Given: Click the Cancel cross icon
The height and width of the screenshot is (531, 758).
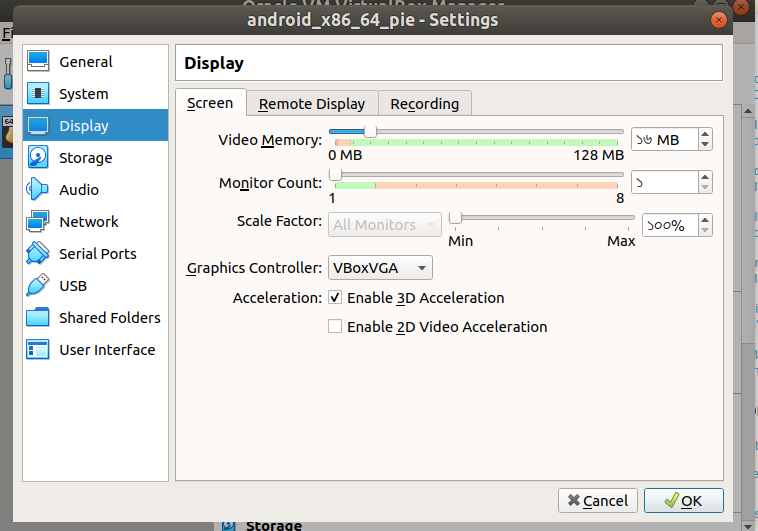Looking at the screenshot, I should 574,500.
